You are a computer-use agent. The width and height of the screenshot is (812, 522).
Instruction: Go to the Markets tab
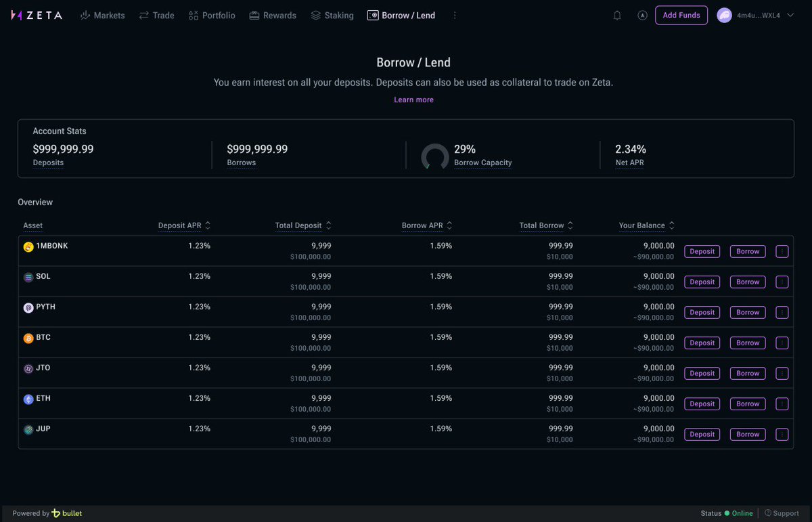(x=102, y=15)
